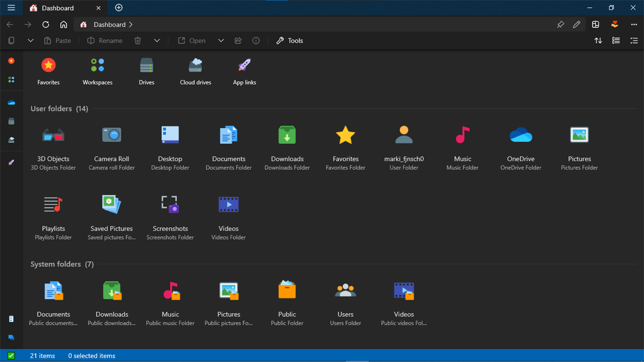Open the hamburger menu at top left
The height and width of the screenshot is (362, 644).
pyautogui.click(x=11, y=8)
